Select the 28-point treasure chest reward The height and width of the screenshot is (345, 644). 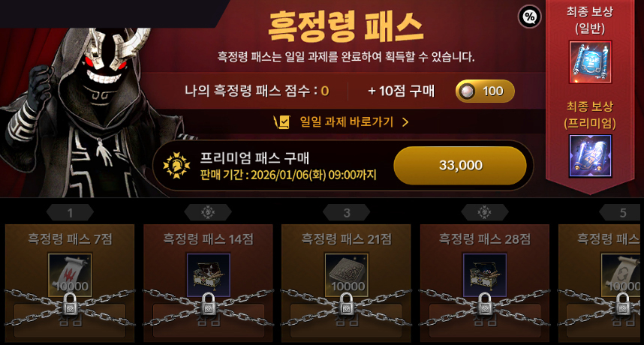(485, 274)
